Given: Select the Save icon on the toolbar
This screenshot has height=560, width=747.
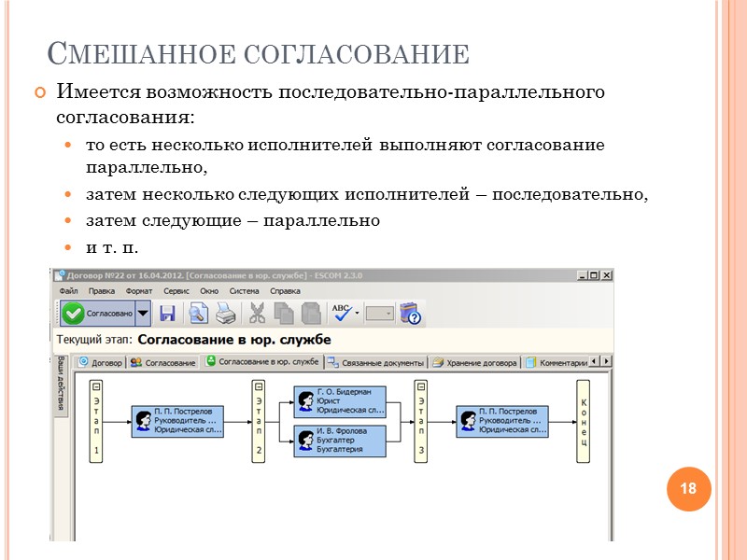Looking at the screenshot, I should 168,313.
